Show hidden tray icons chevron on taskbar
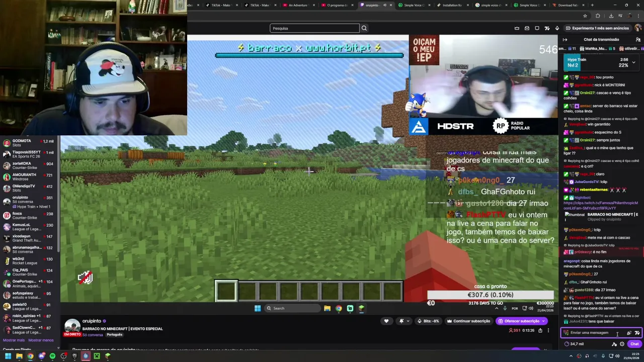 tap(571, 356)
